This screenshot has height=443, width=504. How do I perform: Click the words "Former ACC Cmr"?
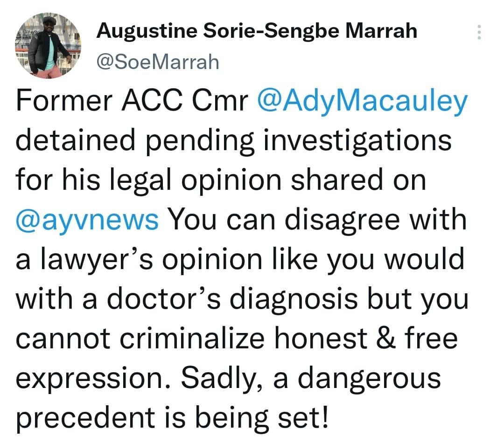[x=132, y=101]
